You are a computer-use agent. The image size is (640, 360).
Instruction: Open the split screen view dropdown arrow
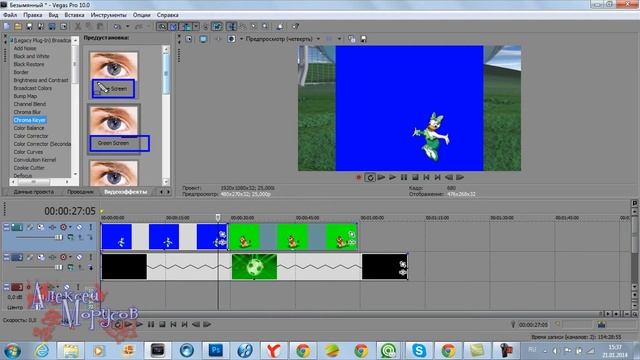point(241,39)
